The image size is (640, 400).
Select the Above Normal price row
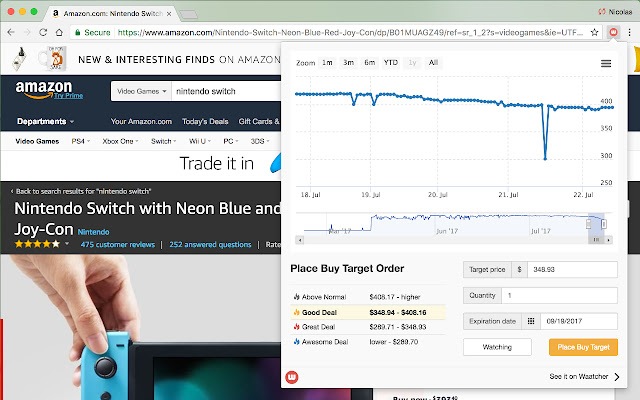point(368,297)
